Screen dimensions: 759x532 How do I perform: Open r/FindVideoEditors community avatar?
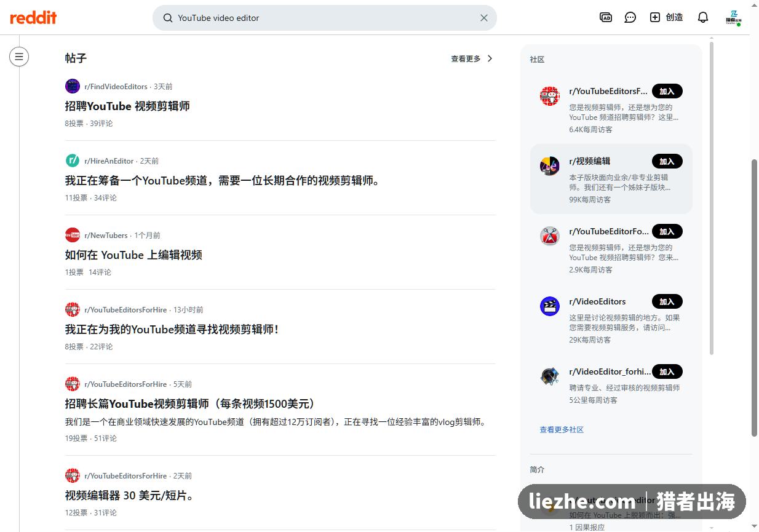tap(73, 86)
